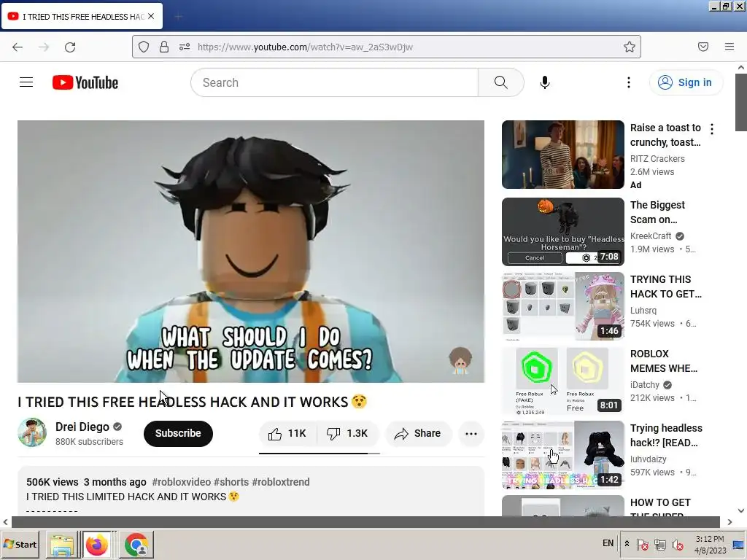Click the Luhsrq channel name
747x560 pixels.
[x=643, y=311]
